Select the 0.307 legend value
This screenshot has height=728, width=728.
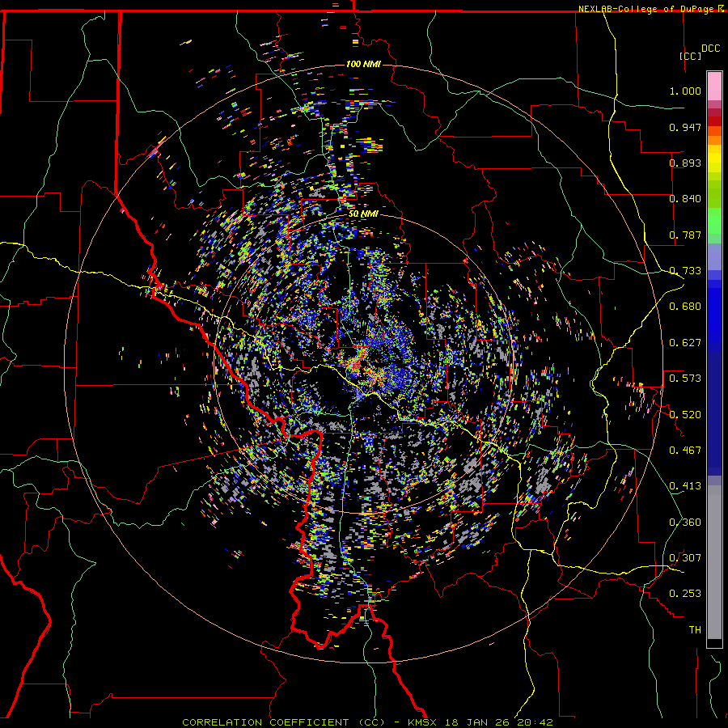pyautogui.click(x=685, y=557)
